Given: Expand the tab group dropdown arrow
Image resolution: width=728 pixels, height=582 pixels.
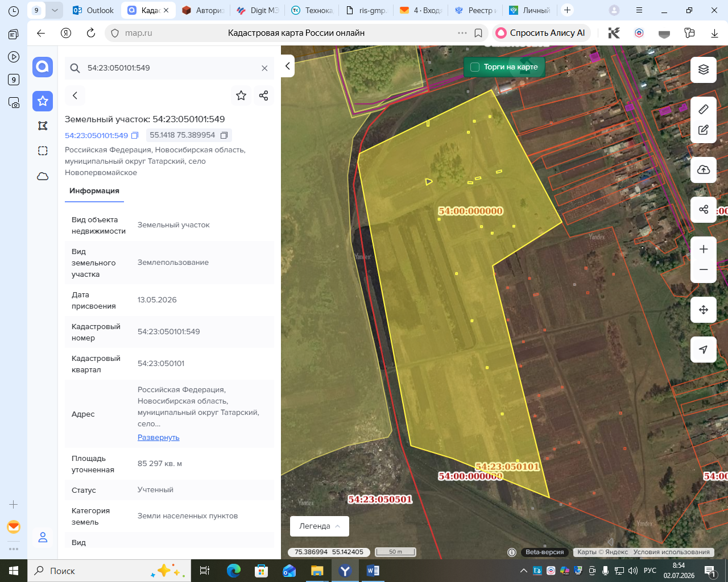Looking at the screenshot, I should [55, 10].
